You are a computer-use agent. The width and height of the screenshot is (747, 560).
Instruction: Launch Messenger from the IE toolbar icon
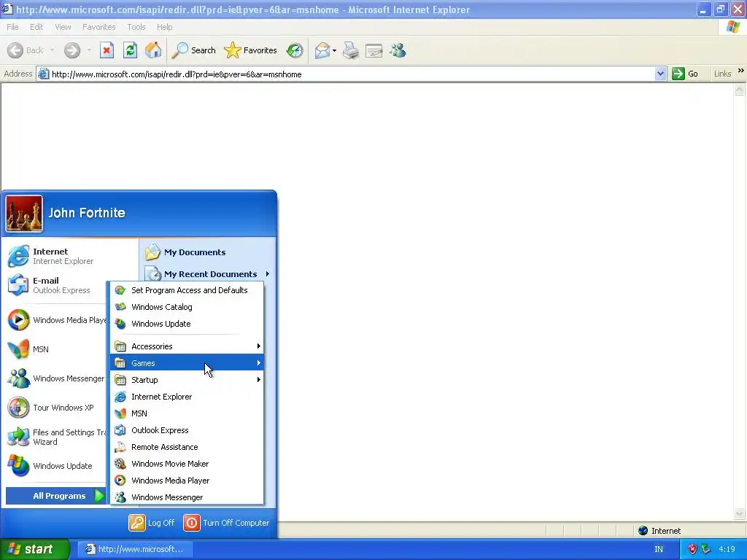click(398, 50)
